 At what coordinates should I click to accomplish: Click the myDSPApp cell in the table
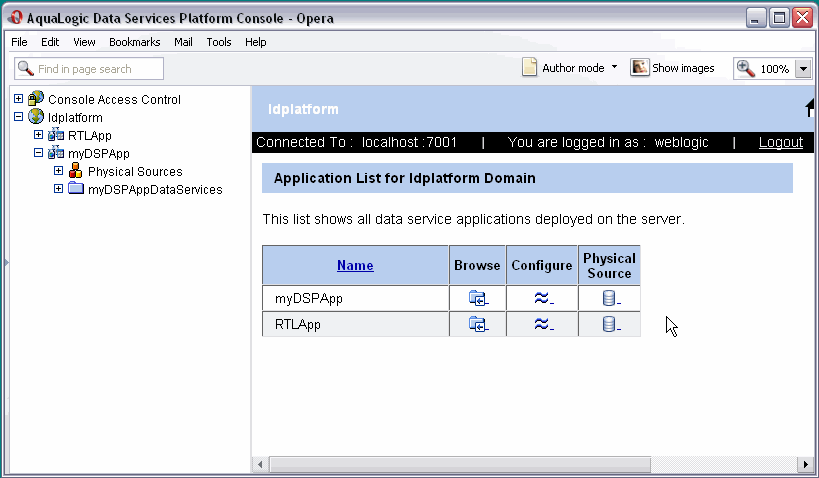[356, 298]
